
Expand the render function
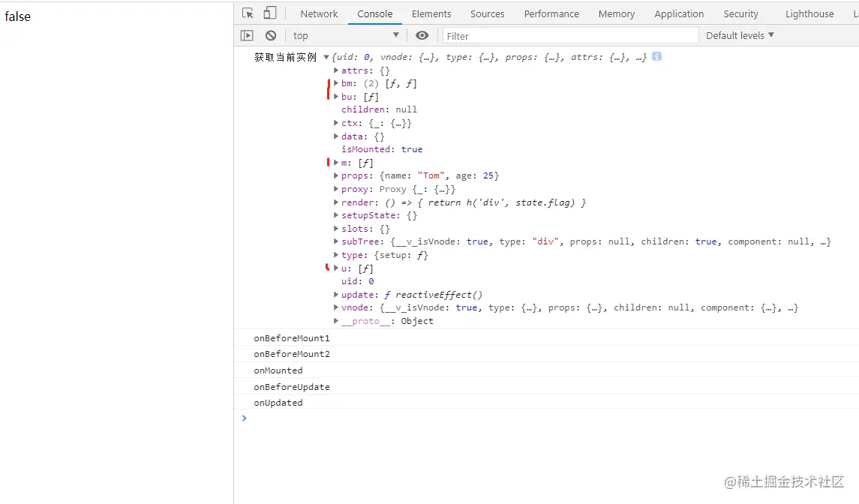coord(336,202)
